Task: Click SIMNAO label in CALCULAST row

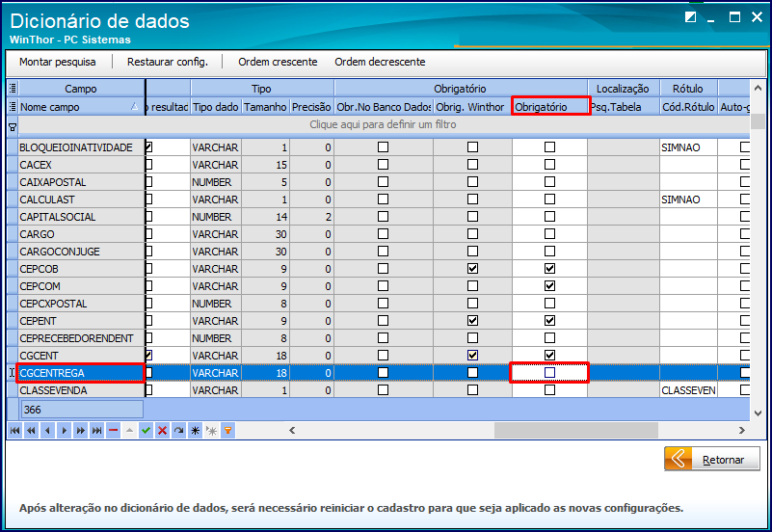Action: [x=680, y=199]
